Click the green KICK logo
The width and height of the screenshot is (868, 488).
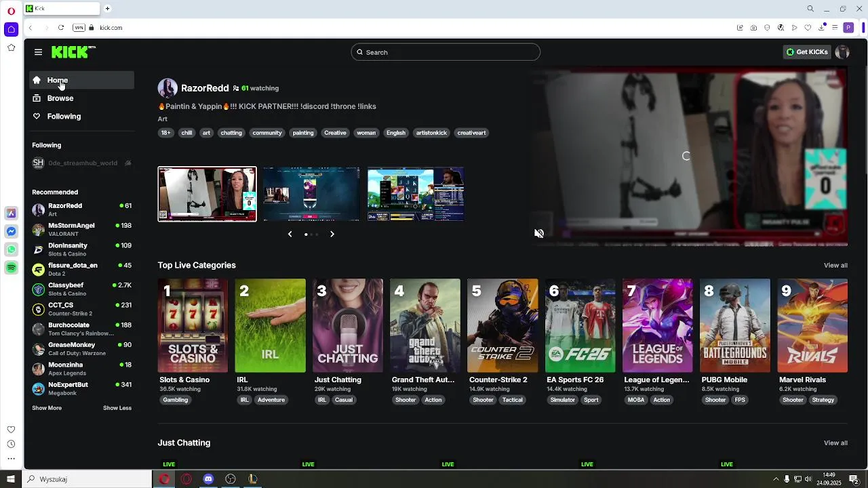73,52
